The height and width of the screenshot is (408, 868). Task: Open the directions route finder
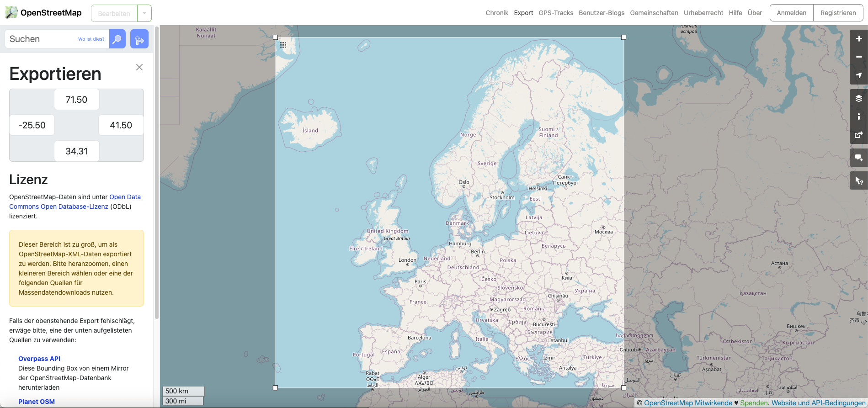[139, 39]
